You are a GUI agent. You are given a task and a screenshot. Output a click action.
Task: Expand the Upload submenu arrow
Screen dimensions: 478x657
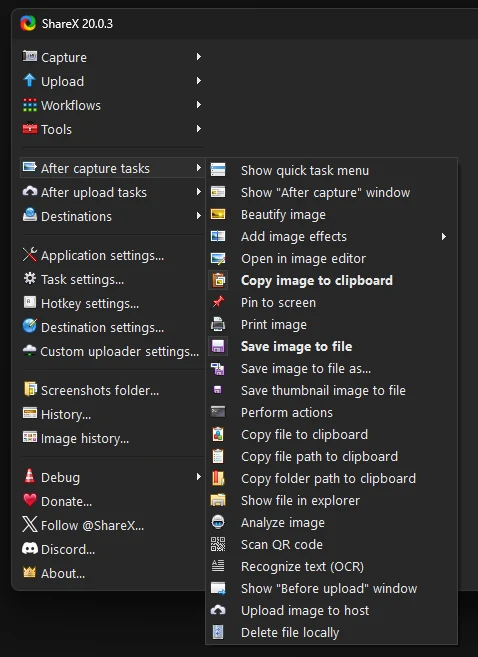[199, 80]
